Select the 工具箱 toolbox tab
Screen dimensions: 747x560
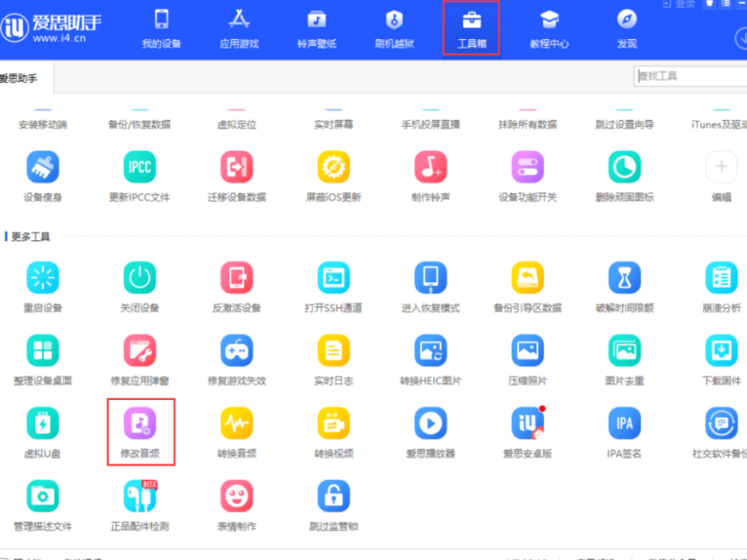472,28
